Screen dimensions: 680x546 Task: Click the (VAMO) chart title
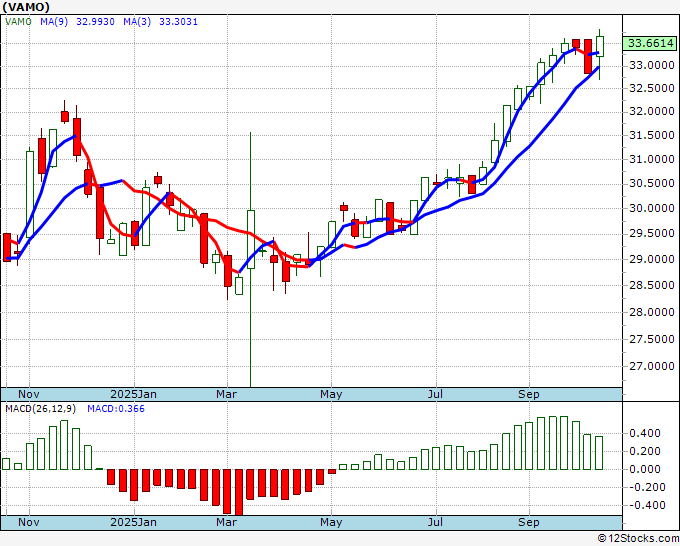26,7
